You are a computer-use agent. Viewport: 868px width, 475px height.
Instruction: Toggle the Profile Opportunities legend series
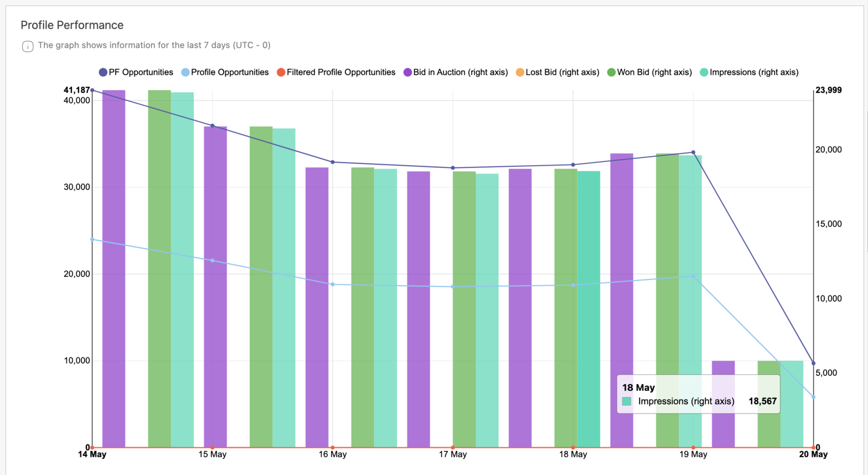pos(225,72)
